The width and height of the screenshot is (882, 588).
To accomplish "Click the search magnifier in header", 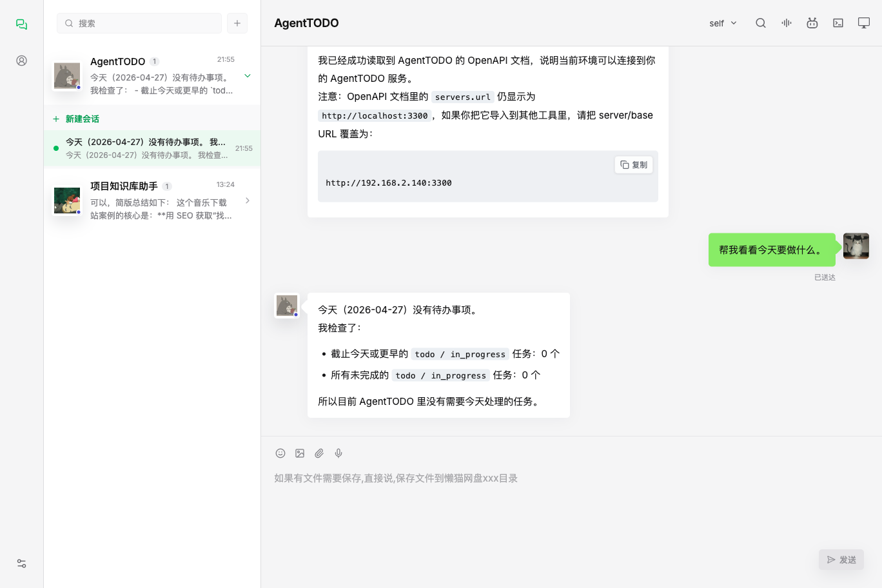I will tap(761, 23).
